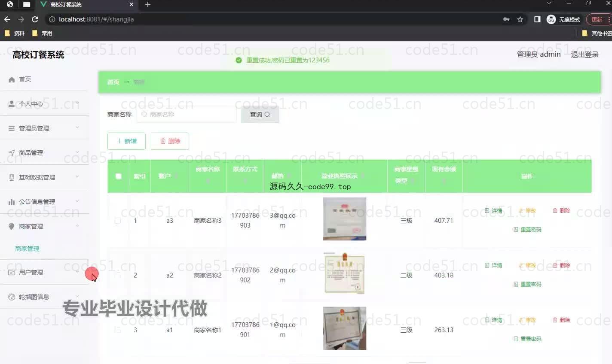Sort by the 邮箱 column caret
612x364 pixels.
pos(289,176)
